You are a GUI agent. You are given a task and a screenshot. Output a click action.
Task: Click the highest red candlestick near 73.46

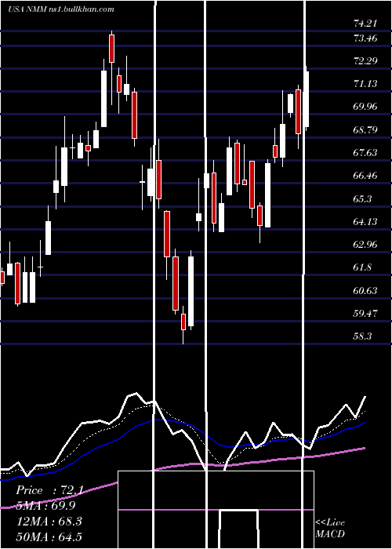[x=111, y=49]
